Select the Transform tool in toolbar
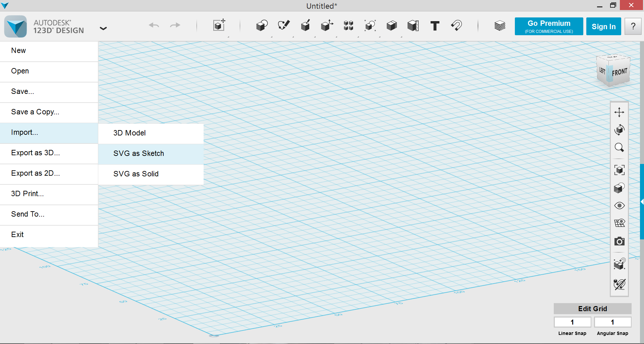Screen dimensions: 644x344 coord(219,25)
